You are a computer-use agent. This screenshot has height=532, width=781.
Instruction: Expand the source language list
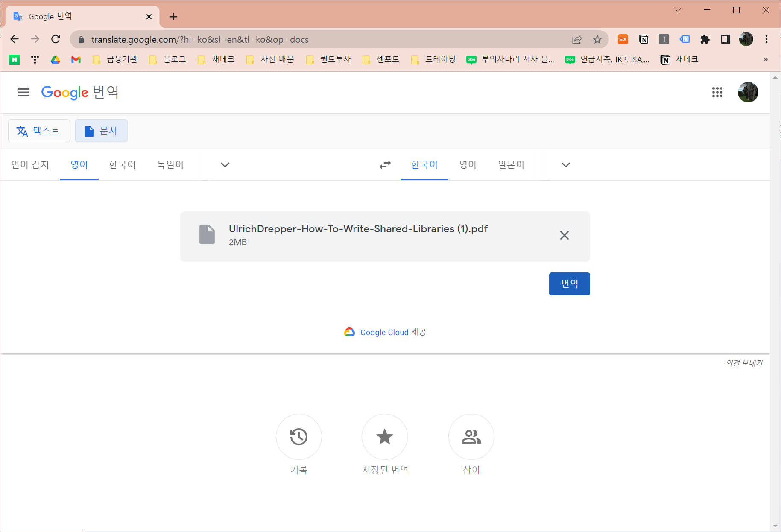225,165
